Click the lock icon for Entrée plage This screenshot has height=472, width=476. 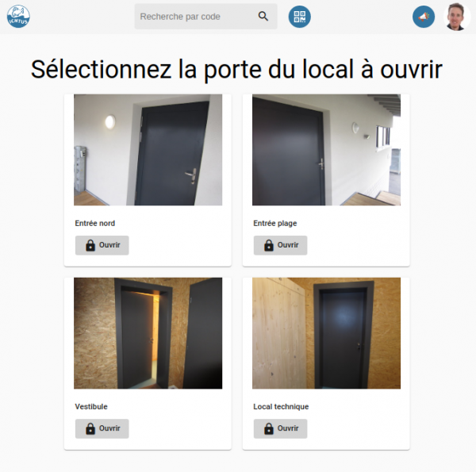(x=269, y=245)
